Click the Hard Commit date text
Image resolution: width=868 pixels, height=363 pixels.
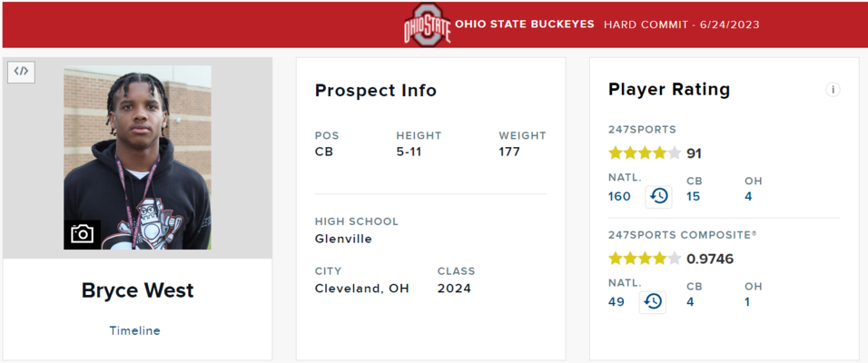(x=682, y=25)
